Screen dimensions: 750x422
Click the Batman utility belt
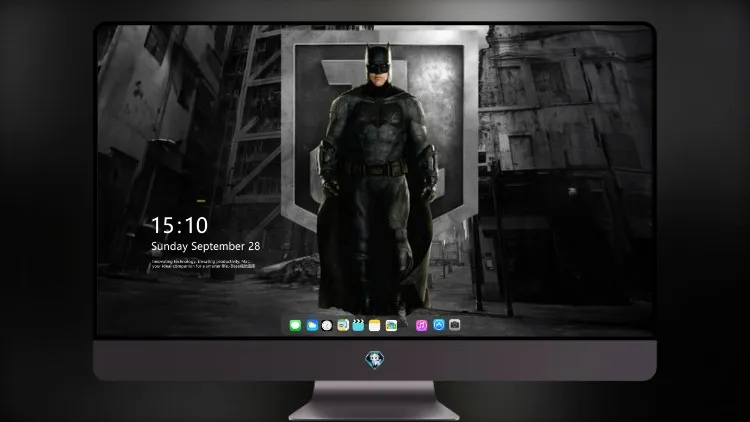[x=378, y=169]
